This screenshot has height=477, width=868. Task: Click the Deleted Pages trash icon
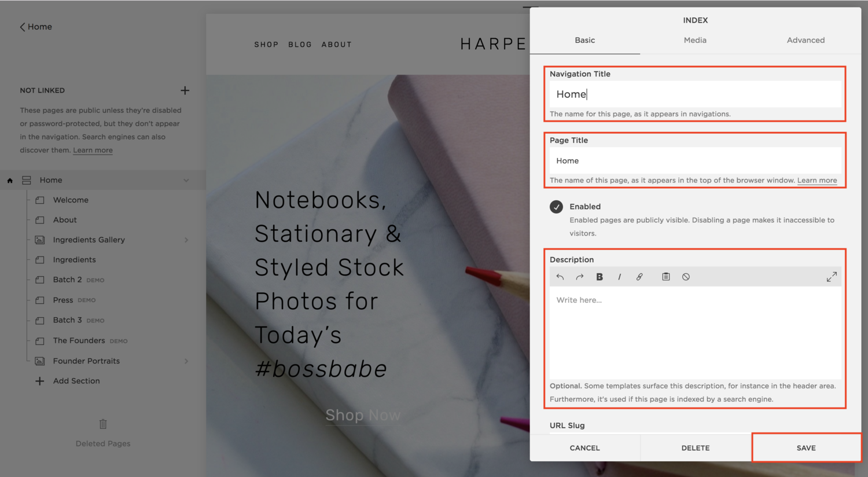pyautogui.click(x=103, y=424)
